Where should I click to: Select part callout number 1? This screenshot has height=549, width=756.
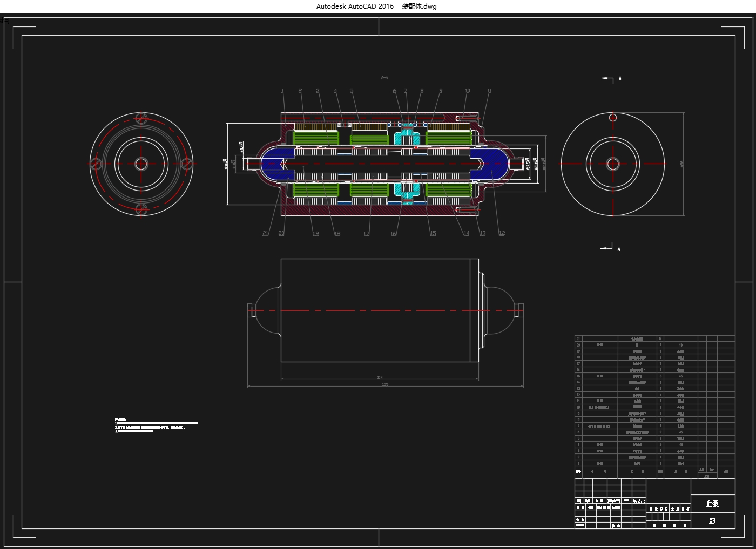tap(282, 91)
